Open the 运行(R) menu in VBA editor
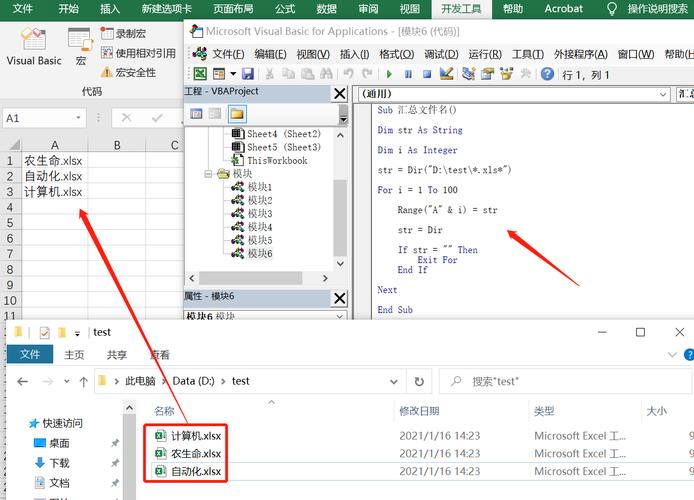 (485, 54)
